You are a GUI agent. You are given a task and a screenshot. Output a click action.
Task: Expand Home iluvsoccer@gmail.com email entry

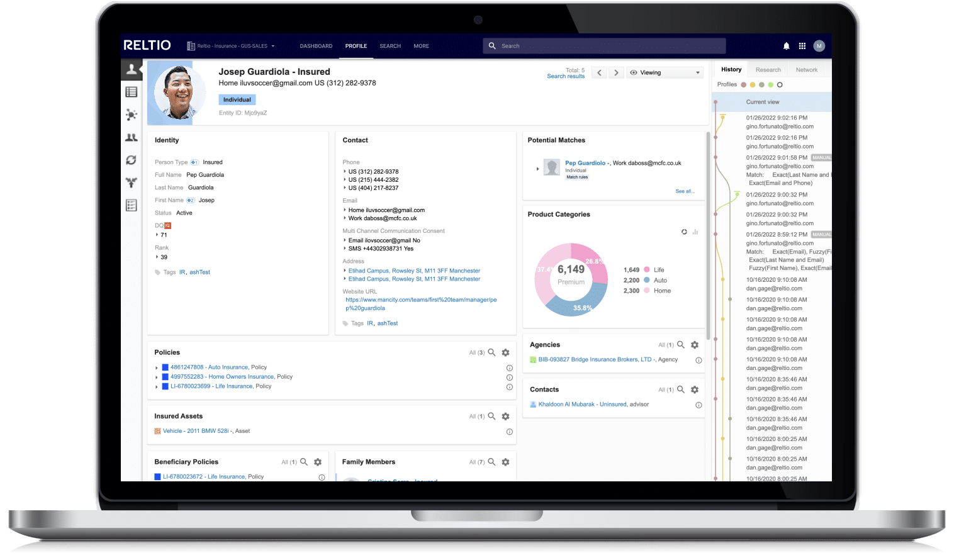pyautogui.click(x=345, y=210)
